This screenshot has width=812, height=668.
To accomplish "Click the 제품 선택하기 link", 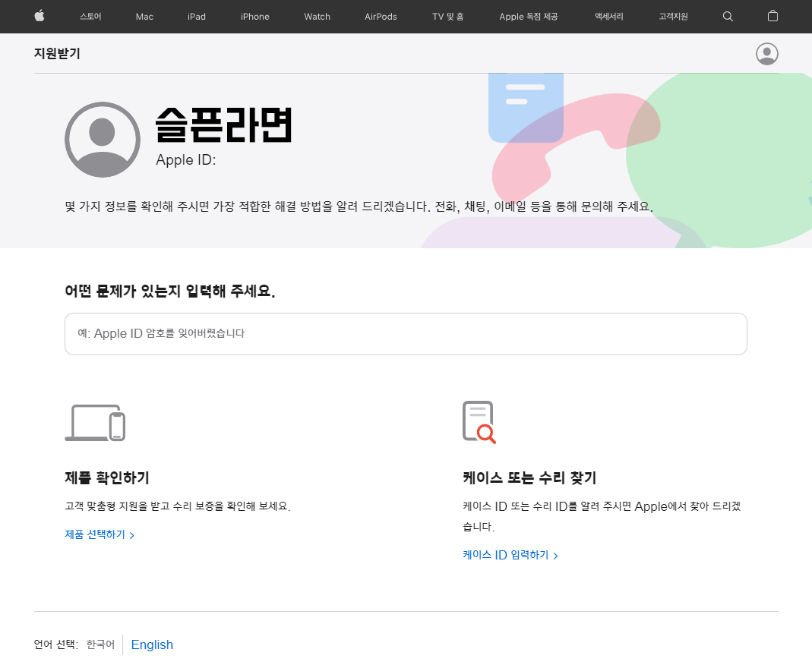I will click(100, 534).
